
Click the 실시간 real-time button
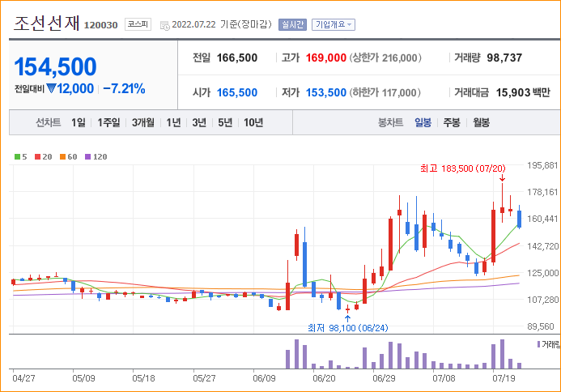coord(292,24)
